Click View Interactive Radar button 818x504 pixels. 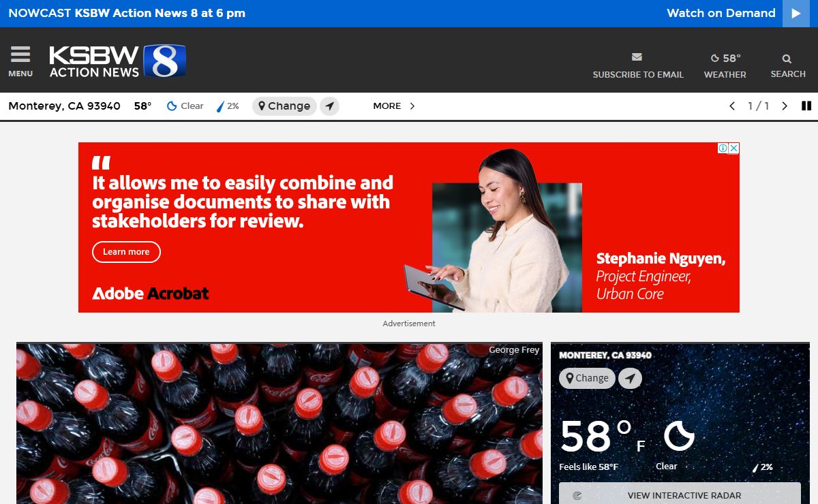(680, 495)
